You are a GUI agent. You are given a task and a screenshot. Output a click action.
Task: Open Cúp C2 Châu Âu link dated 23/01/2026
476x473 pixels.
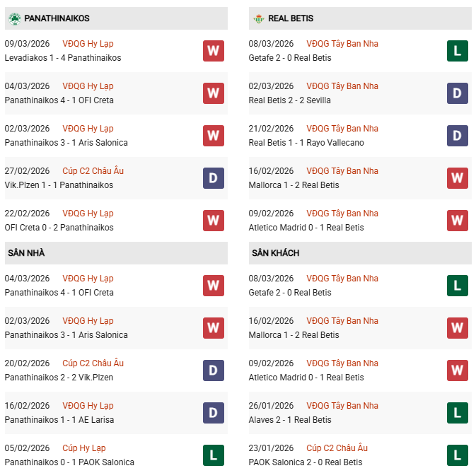[337, 448]
